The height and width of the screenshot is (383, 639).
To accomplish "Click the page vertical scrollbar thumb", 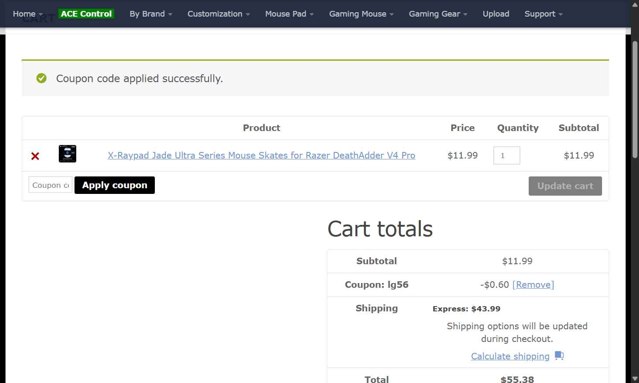I will pyautogui.click(x=635, y=99).
